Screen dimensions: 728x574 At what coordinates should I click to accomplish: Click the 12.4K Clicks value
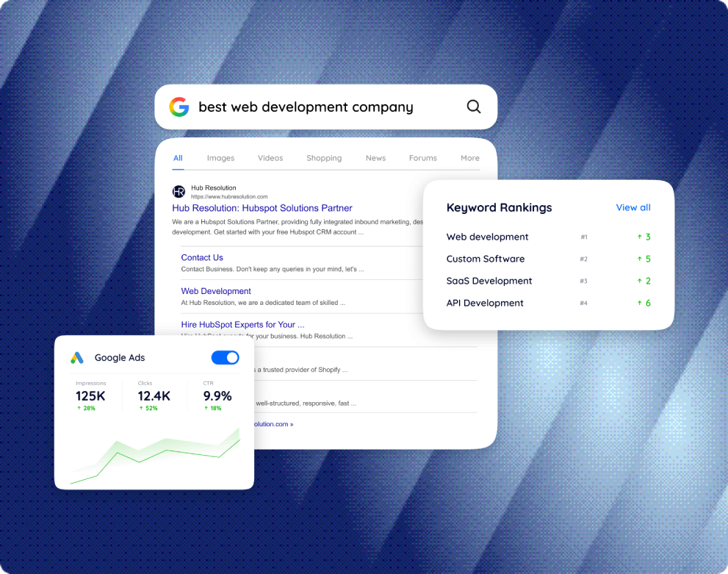pyautogui.click(x=154, y=396)
